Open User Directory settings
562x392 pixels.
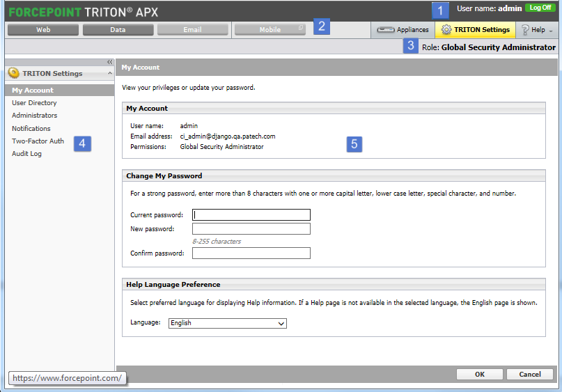34,103
